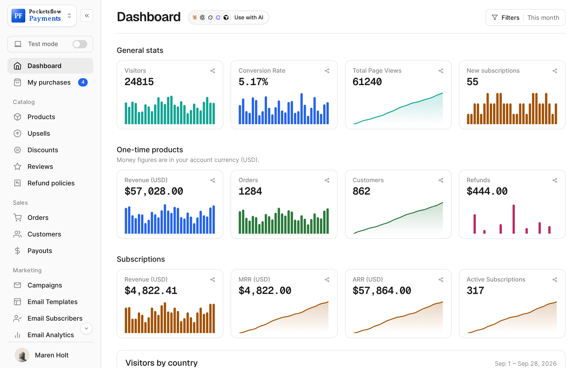Screen dimensions: 588x368
Task: Open the Products page
Action: 50,117
